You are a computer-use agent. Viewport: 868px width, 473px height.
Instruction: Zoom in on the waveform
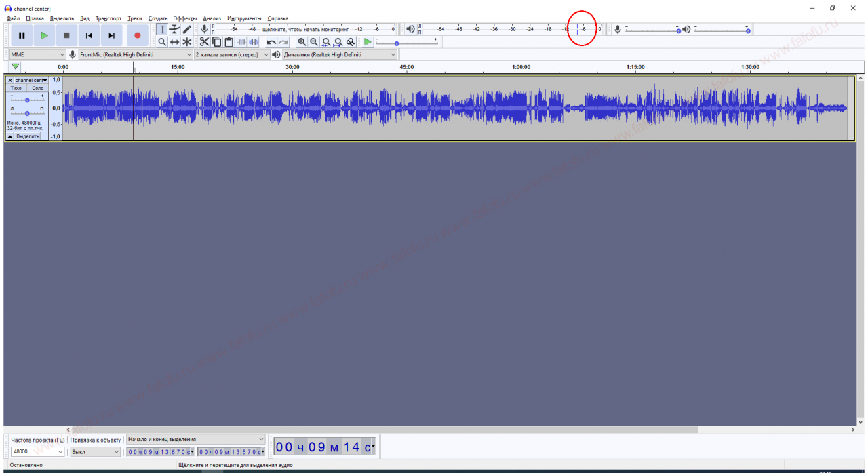point(302,42)
